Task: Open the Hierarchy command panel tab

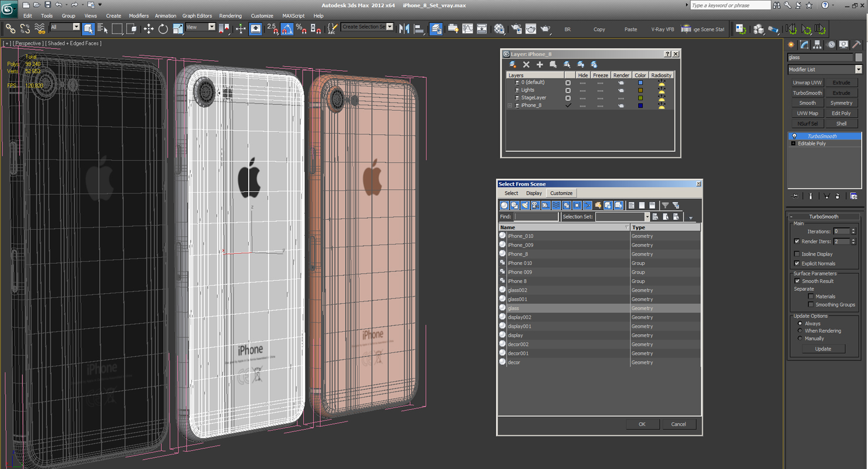Action: coord(818,45)
